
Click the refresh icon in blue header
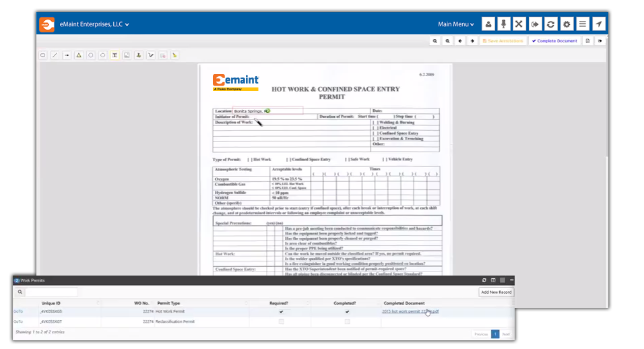pos(551,24)
